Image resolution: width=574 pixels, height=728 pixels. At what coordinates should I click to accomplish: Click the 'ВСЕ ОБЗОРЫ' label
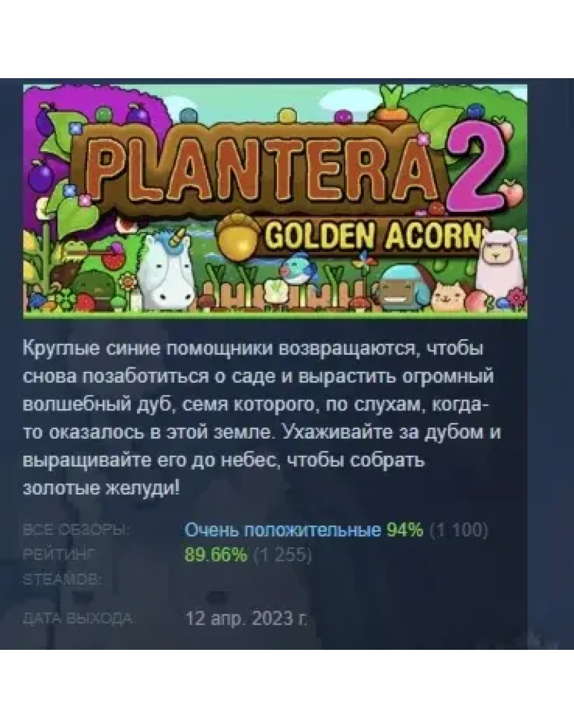coord(76,529)
